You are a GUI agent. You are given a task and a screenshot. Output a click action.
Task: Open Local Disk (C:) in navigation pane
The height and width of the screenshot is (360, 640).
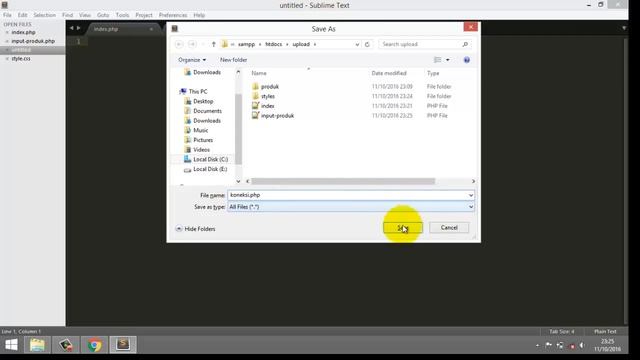click(210, 159)
